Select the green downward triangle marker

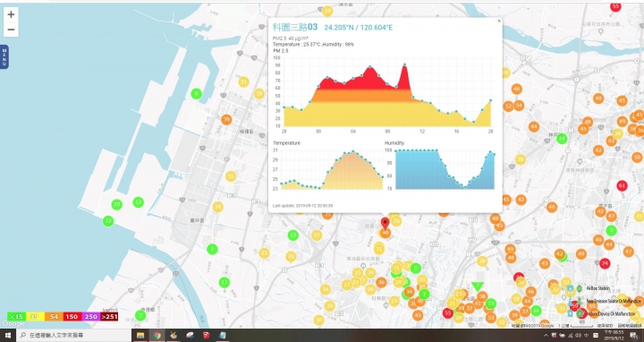[477, 286]
